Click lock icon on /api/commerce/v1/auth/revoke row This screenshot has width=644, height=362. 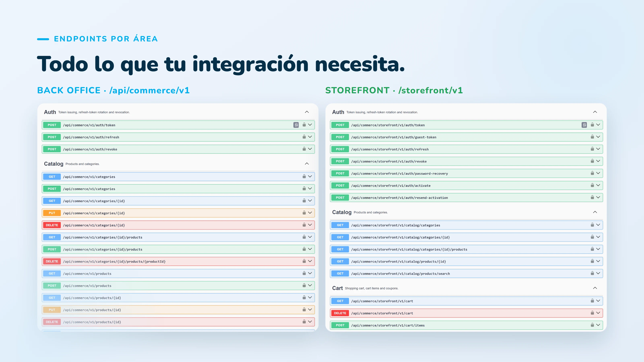304,149
